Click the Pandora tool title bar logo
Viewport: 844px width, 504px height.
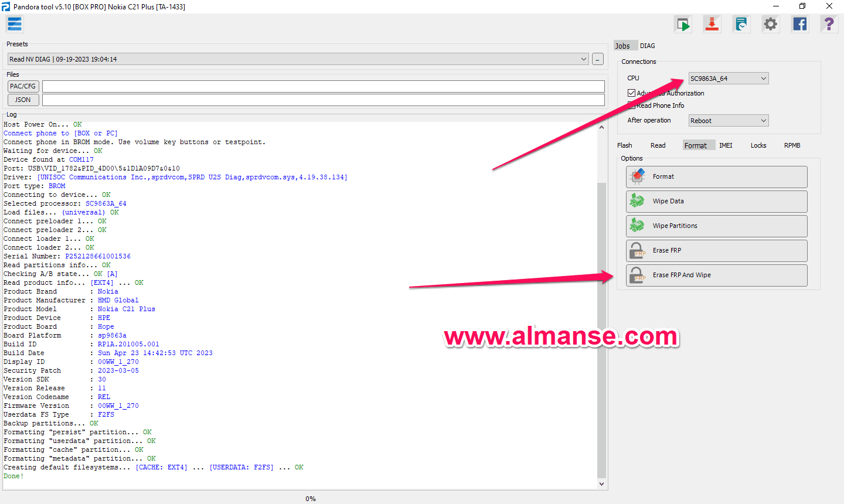6,6
